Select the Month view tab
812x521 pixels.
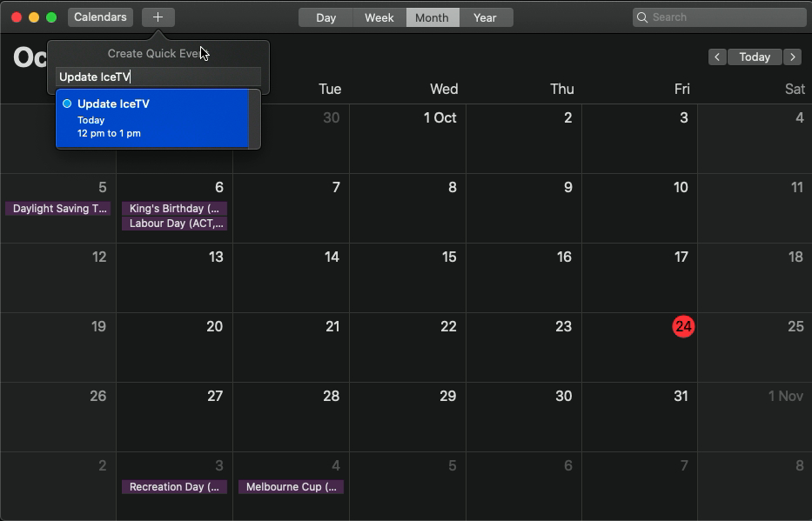click(x=433, y=17)
